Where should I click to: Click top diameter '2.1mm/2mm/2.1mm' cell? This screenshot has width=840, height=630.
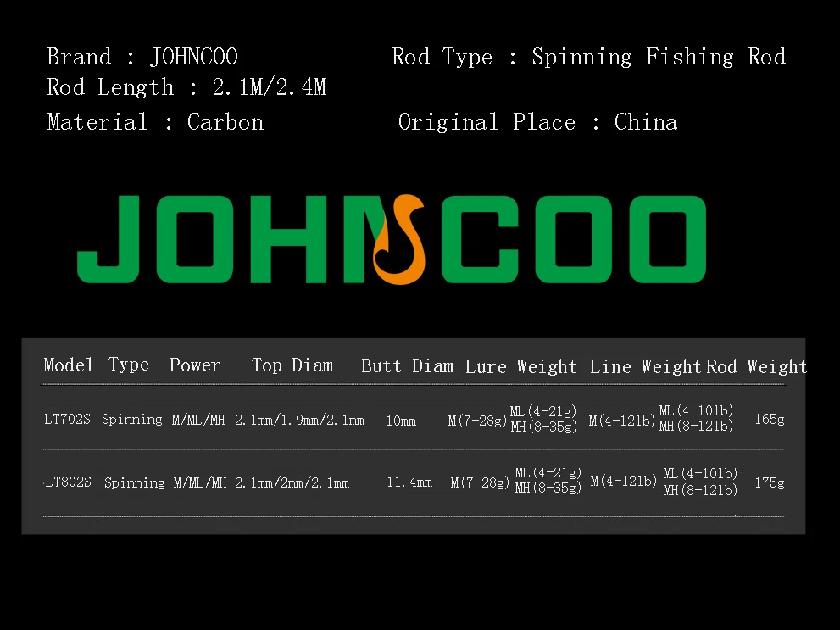tap(292, 483)
